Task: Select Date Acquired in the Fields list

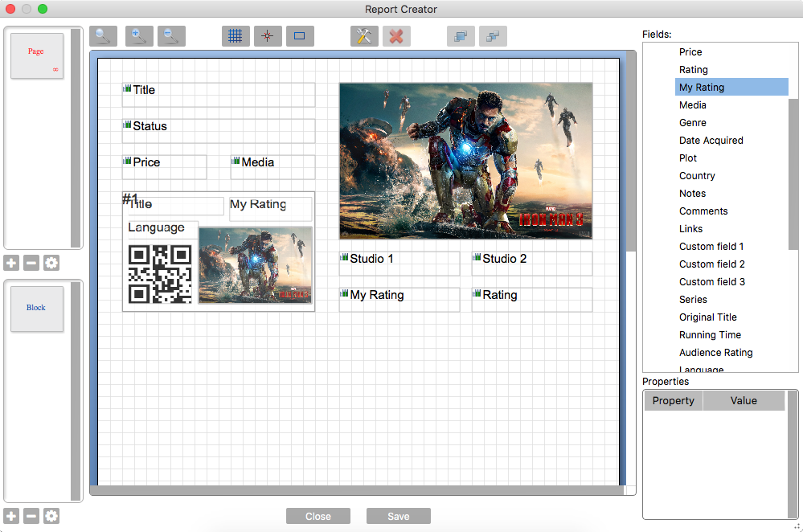Action: pos(711,141)
